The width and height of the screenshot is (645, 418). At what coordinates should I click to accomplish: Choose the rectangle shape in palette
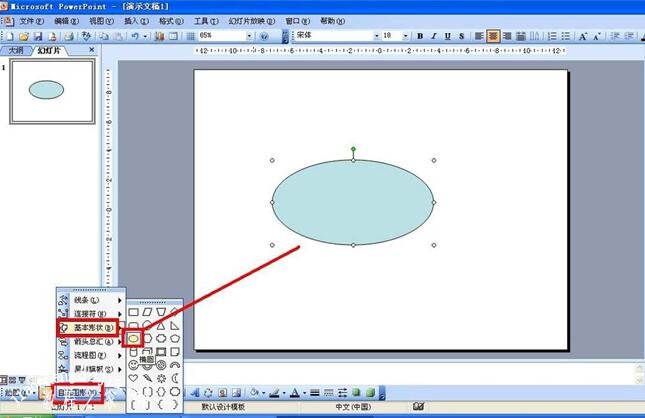coord(133,312)
